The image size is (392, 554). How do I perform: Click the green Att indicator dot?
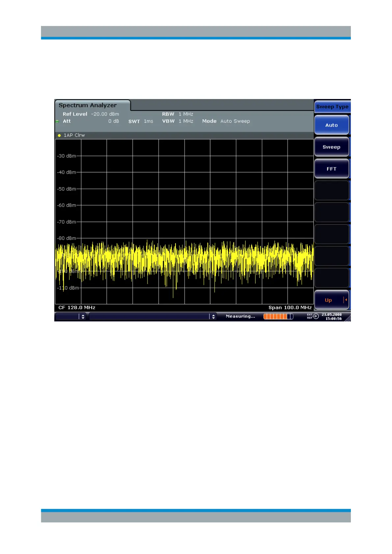coord(57,121)
